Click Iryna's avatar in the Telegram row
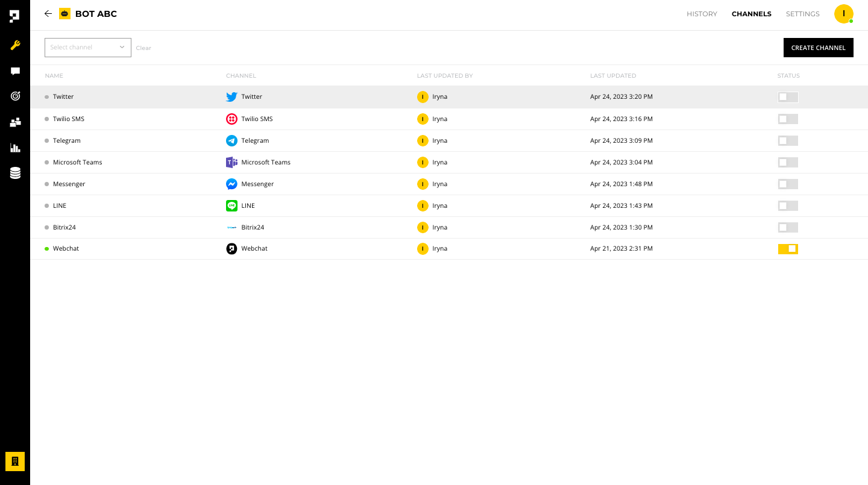The width and height of the screenshot is (868, 485). [x=423, y=140]
